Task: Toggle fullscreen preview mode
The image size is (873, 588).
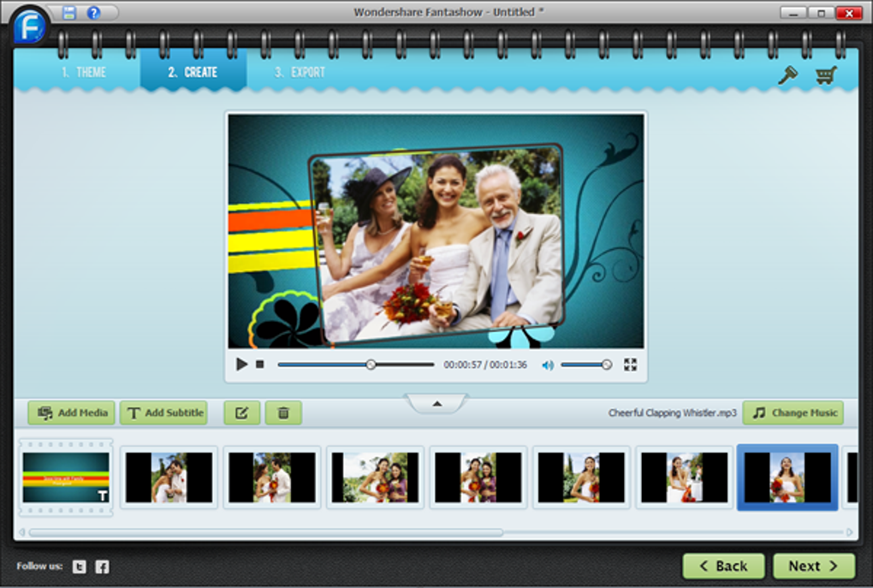Action: [630, 365]
